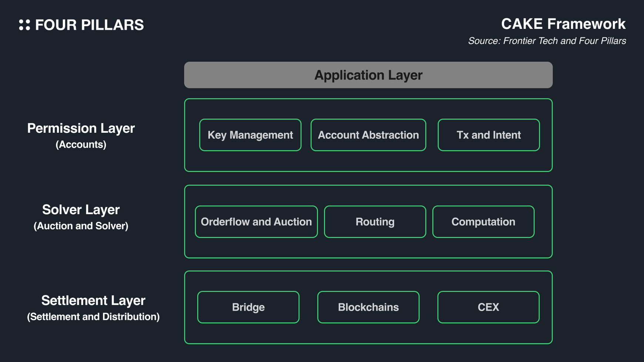The height and width of the screenshot is (362, 644).
Task: Click the CEX box
Action: click(x=488, y=307)
